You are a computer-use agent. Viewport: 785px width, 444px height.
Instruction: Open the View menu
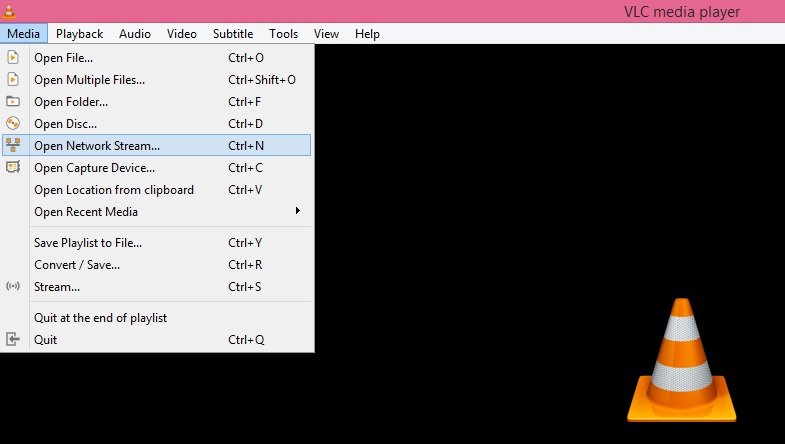[x=326, y=34]
